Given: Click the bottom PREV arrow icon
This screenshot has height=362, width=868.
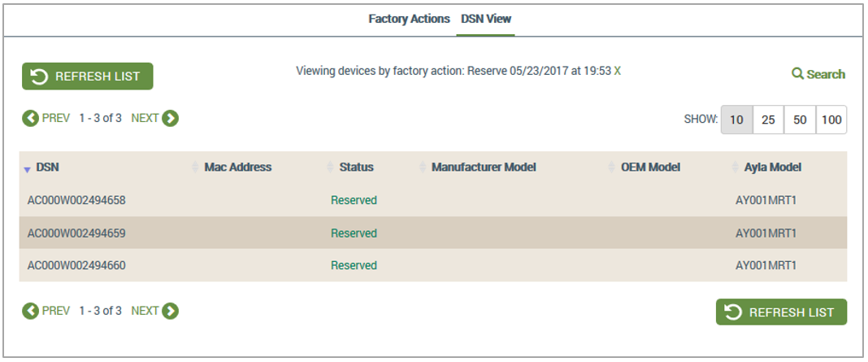Looking at the screenshot, I should click(x=30, y=311).
